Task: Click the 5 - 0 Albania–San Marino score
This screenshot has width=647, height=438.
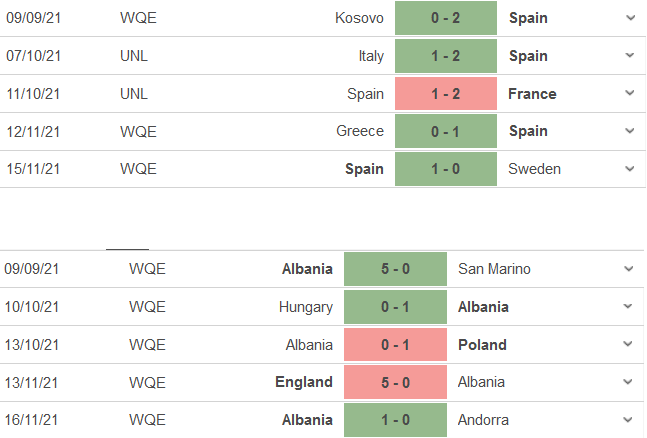Action: coord(395,269)
